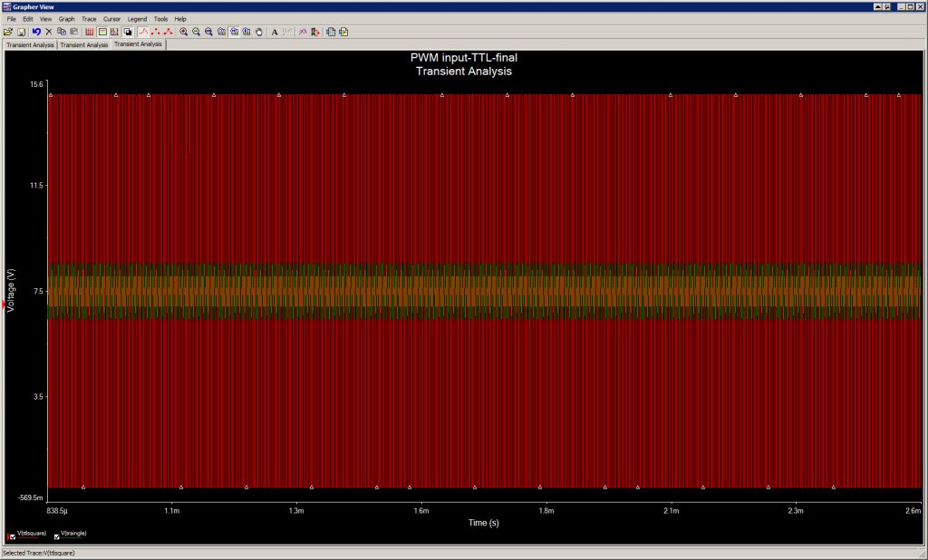Click the 15.6 value on voltage axis

click(36, 84)
